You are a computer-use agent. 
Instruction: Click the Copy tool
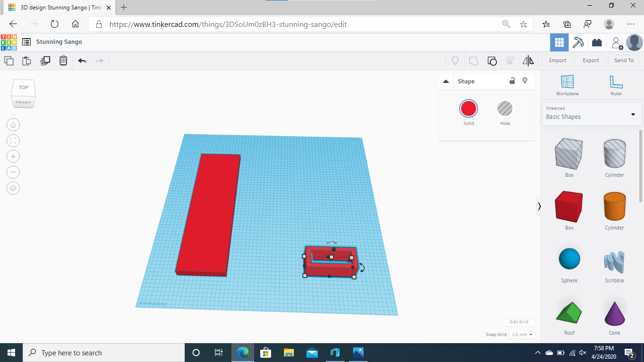9,60
